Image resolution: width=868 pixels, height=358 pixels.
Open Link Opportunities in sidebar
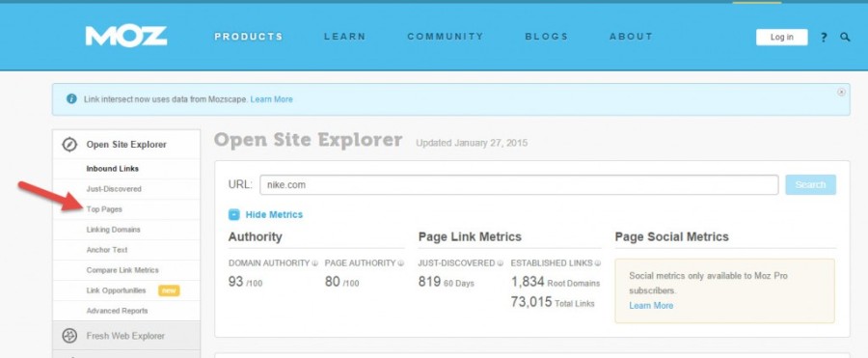pyautogui.click(x=116, y=290)
